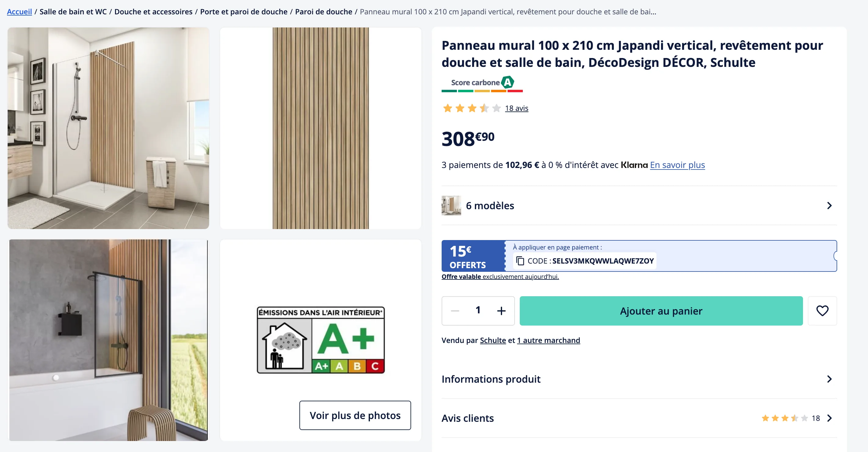Expand Informations produit section

pos(639,379)
